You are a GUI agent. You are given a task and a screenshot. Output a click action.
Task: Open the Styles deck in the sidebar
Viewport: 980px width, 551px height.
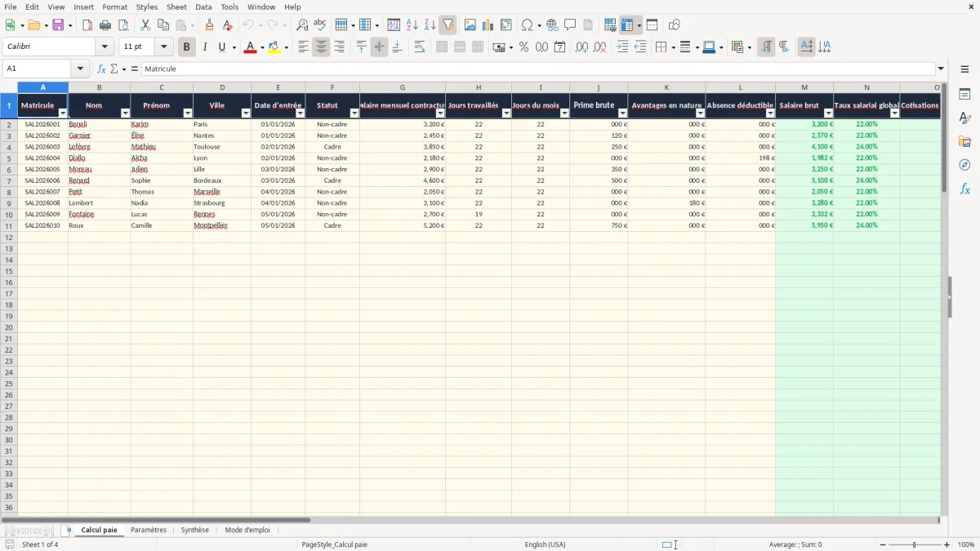click(x=964, y=118)
